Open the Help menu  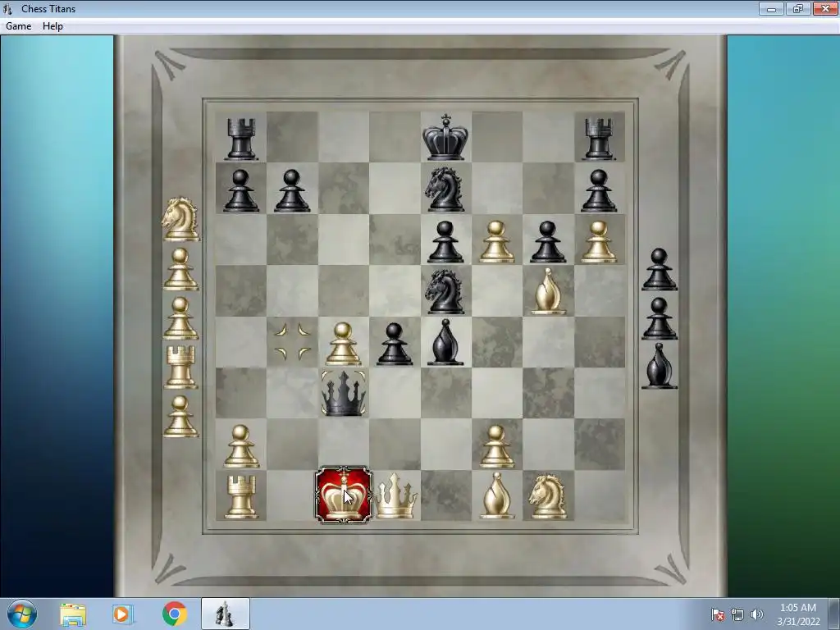pyautogui.click(x=53, y=26)
